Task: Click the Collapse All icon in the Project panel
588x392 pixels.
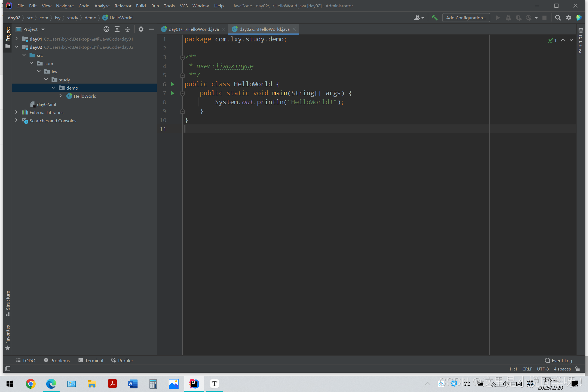Action: [x=128, y=29]
